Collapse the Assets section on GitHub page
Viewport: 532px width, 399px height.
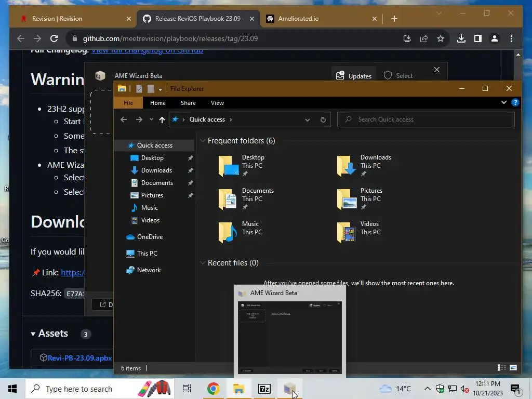coord(33,334)
